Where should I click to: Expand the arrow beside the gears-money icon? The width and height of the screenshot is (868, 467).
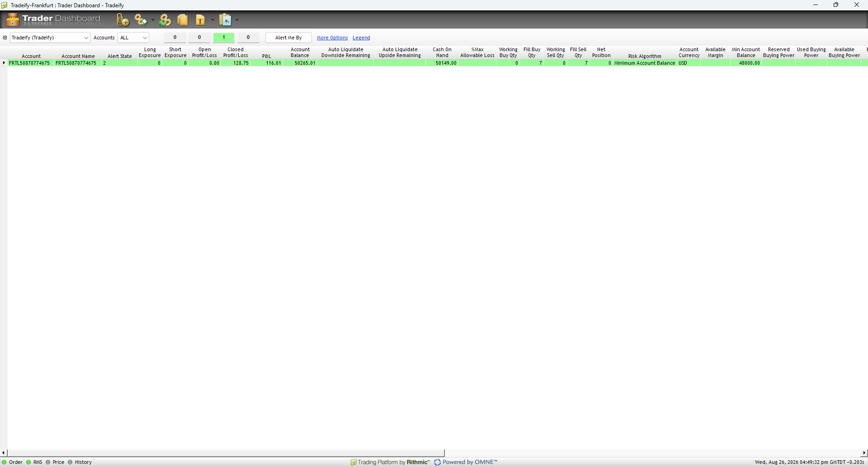[x=153, y=20]
